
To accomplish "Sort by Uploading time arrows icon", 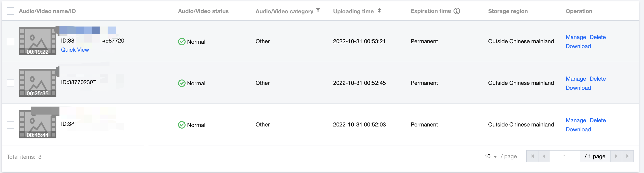I will point(379,11).
